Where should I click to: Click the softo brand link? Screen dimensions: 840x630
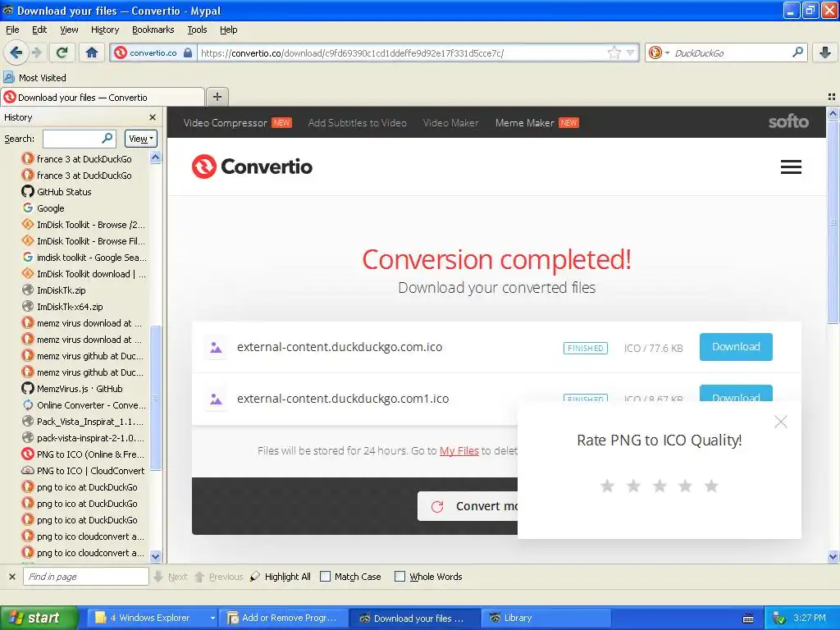[788, 122]
